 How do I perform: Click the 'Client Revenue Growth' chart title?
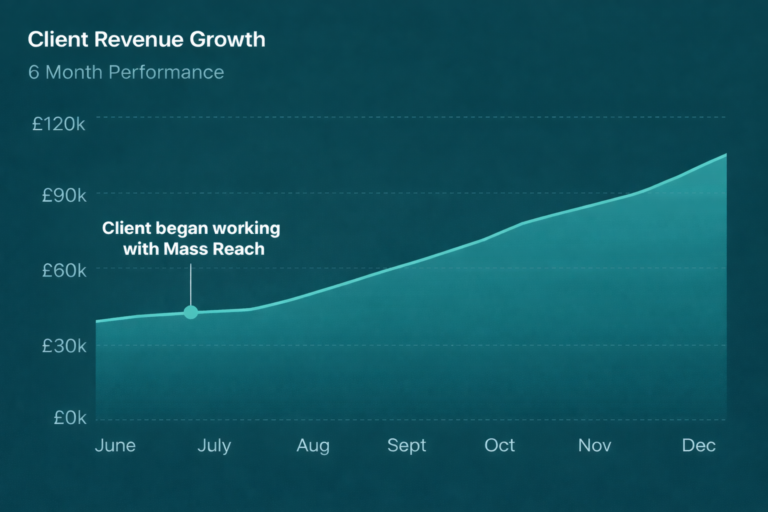(146, 40)
